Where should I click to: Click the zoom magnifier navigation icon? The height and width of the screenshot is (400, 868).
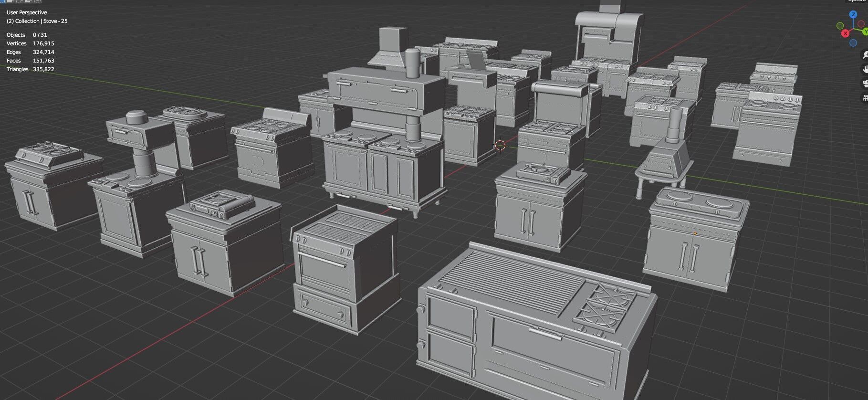(x=866, y=55)
